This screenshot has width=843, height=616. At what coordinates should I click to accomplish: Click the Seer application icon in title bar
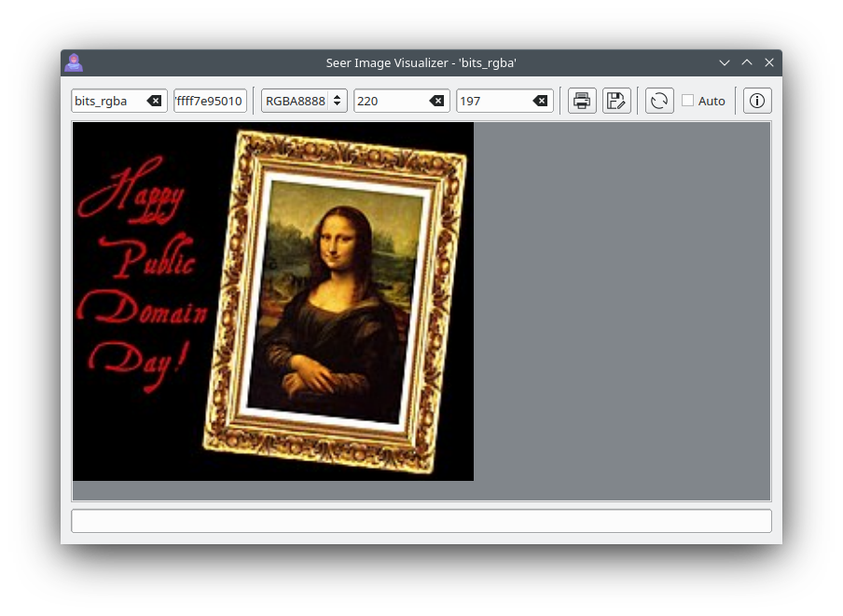[74, 62]
